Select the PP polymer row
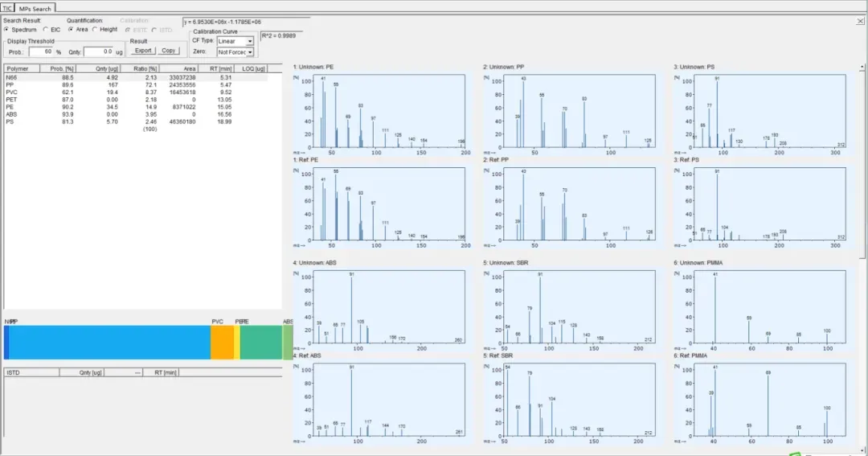868x456 pixels. [136, 84]
